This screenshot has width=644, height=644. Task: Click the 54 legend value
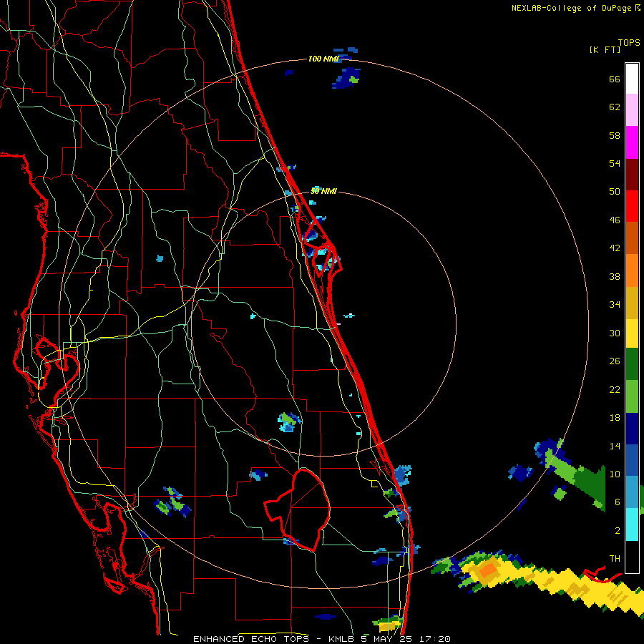pos(615,163)
